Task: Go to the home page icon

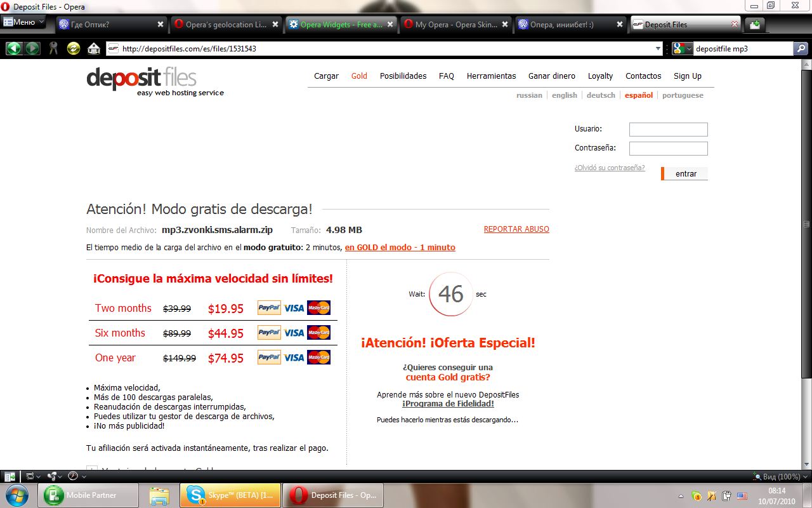Action: [x=94, y=48]
